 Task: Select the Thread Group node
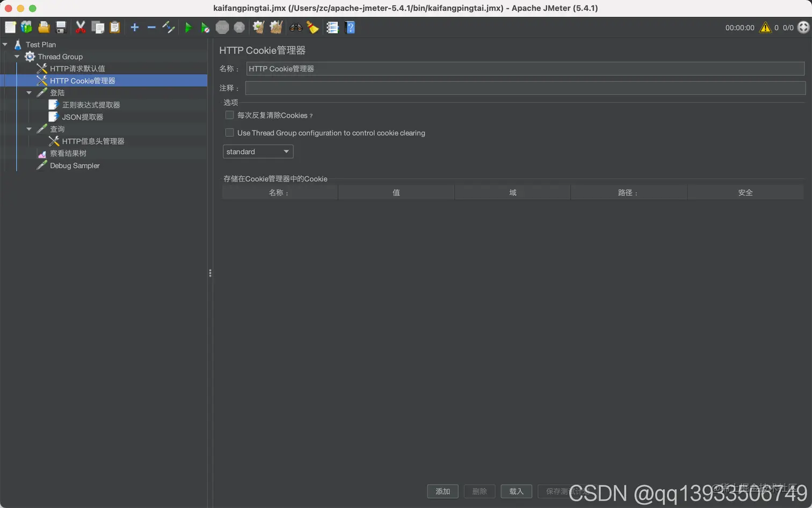pos(60,56)
